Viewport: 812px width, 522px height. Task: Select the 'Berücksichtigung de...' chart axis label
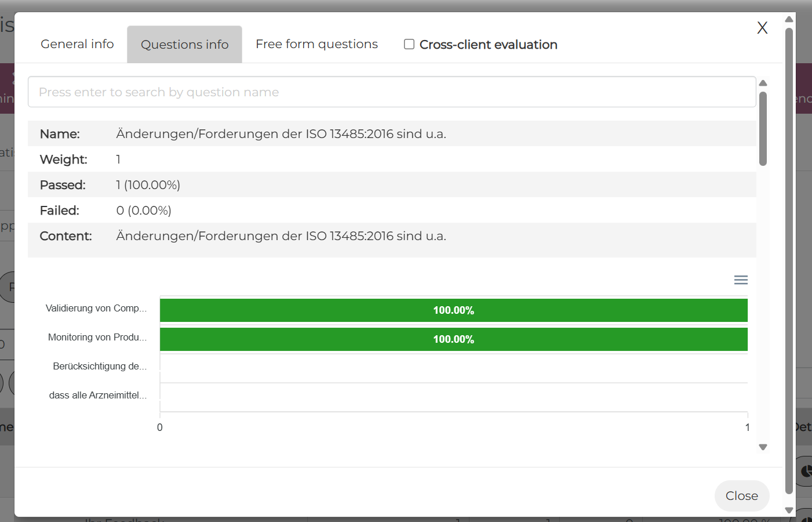click(99, 366)
